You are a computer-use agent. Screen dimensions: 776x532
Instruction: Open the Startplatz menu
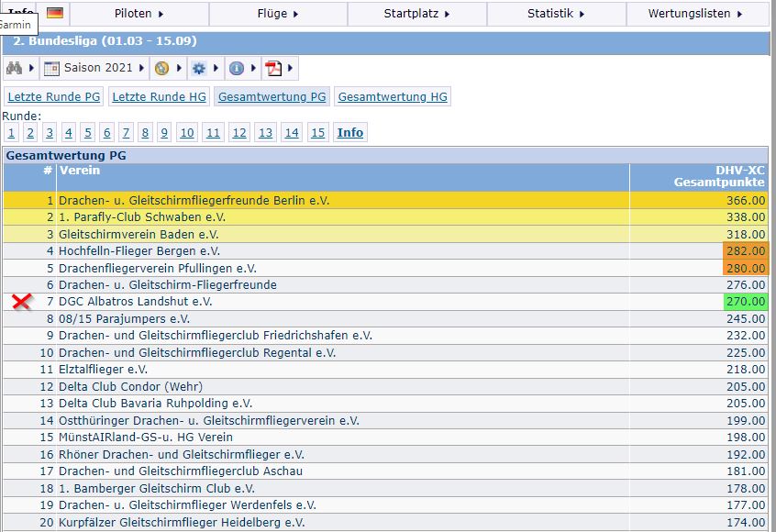[x=417, y=14]
